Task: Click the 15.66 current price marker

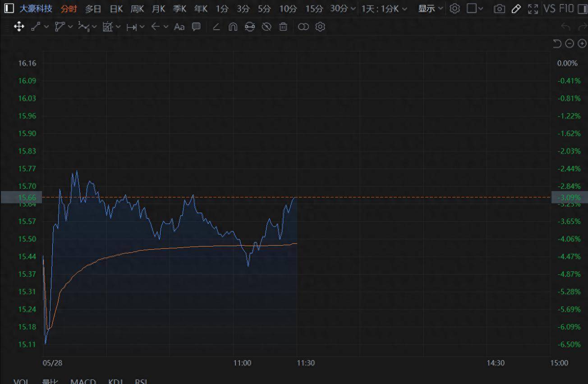Action: (21, 197)
